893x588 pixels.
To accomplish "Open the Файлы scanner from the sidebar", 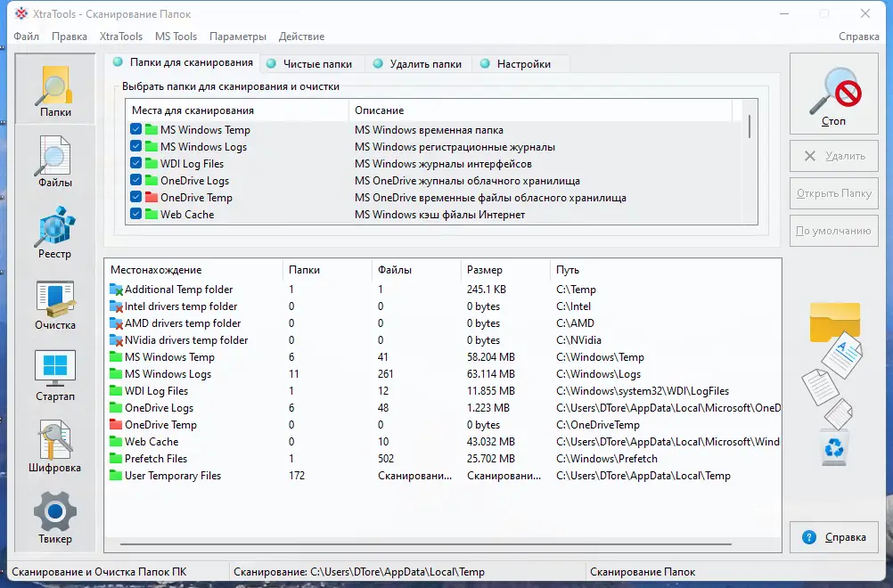I will [54, 160].
